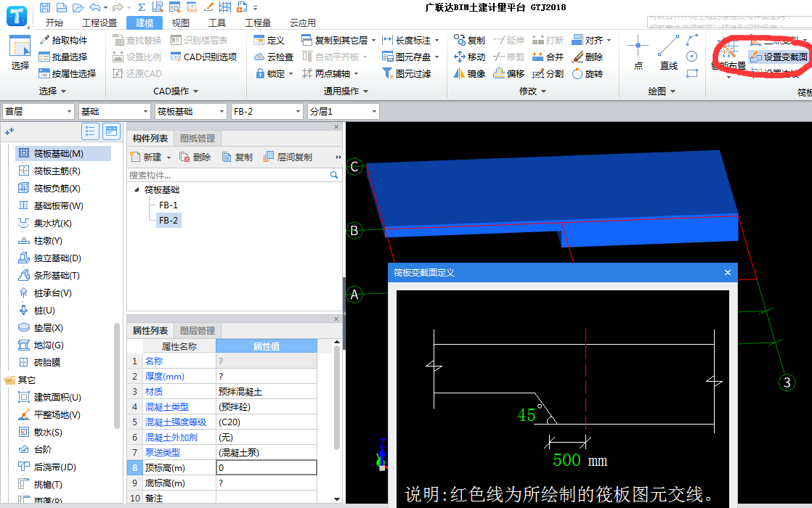Click the 45 angle value in dialog
The image size is (812, 508).
[526, 415]
